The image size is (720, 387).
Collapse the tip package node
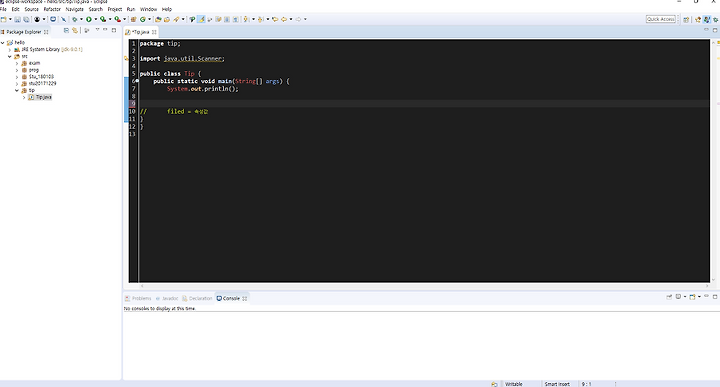pyautogui.click(x=17, y=90)
